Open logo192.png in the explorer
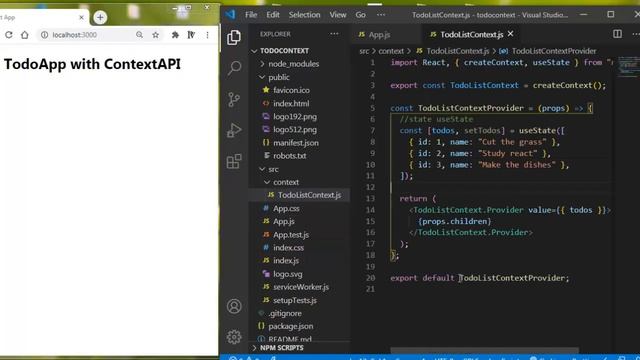The image size is (640, 360). click(295, 116)
